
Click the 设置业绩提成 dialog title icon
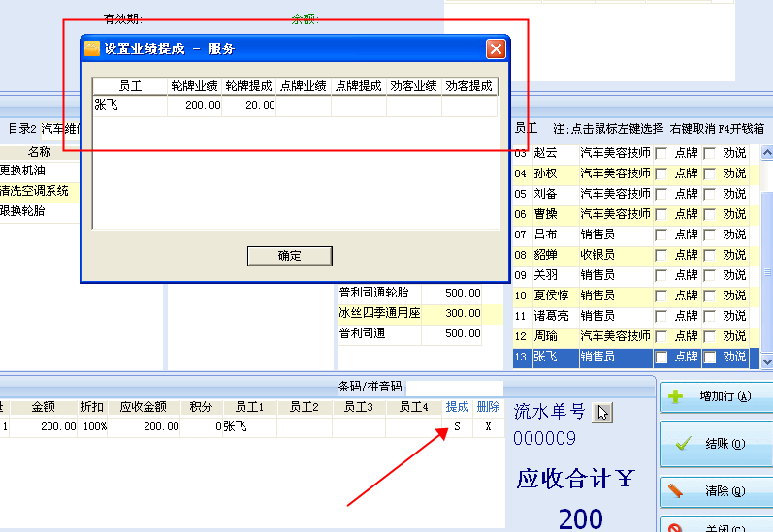(x=92, y=48)
